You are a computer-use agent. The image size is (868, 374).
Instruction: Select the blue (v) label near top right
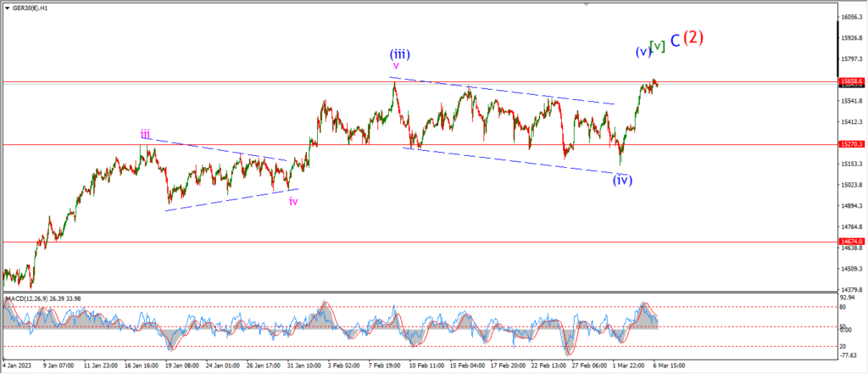[643, 53]
